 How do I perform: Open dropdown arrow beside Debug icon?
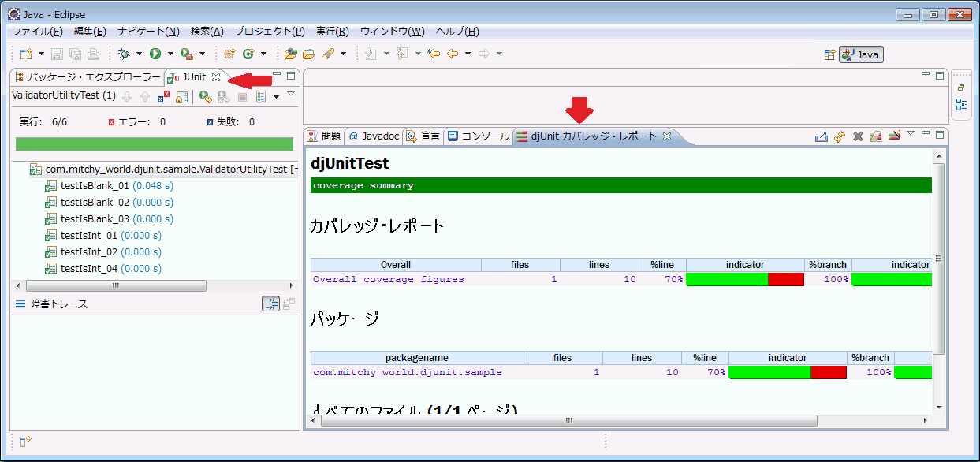(139, 54)
